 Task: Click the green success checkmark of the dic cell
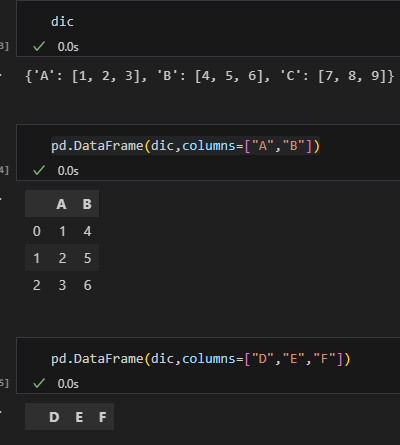pyautogui.click(x=39, y=46)
